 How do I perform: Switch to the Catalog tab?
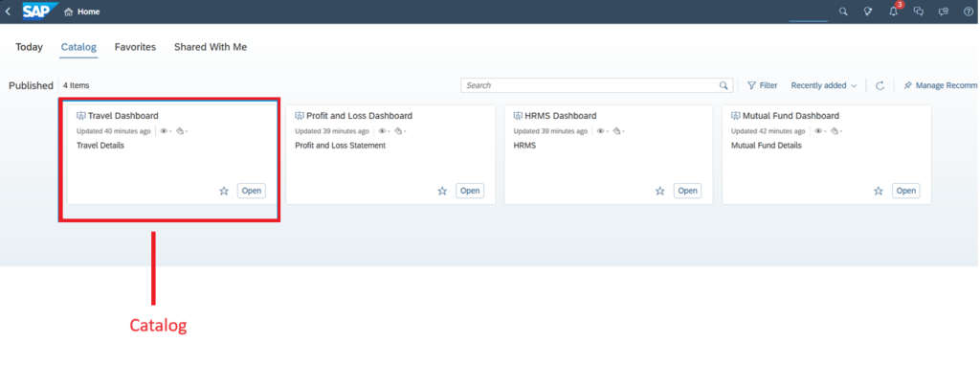[x=78, y=47]
